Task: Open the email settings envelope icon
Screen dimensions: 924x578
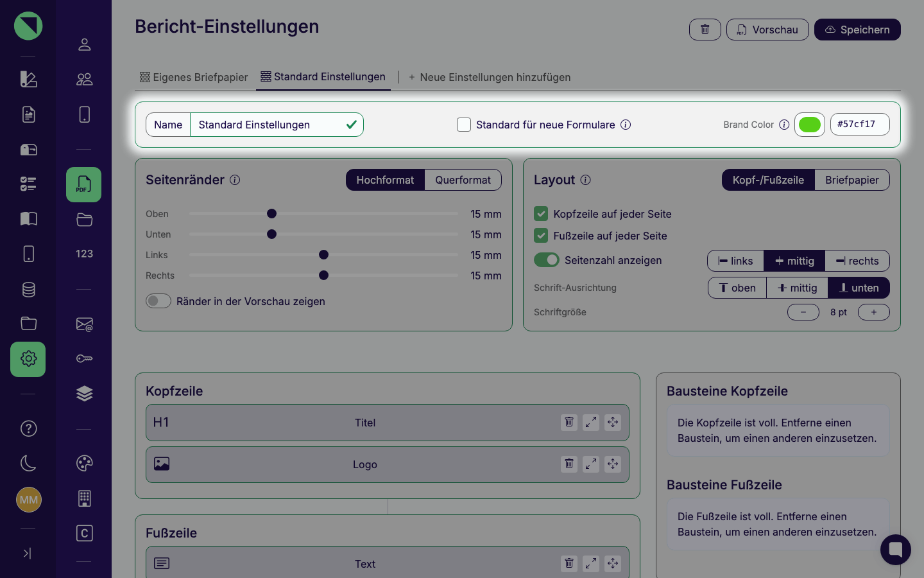Action: [x=84, y=324]
